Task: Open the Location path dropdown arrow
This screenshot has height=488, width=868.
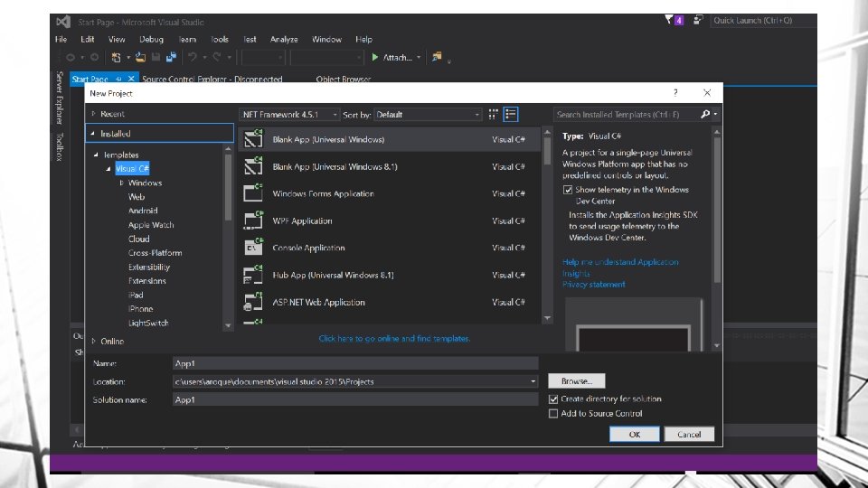Action: (533, 381)
